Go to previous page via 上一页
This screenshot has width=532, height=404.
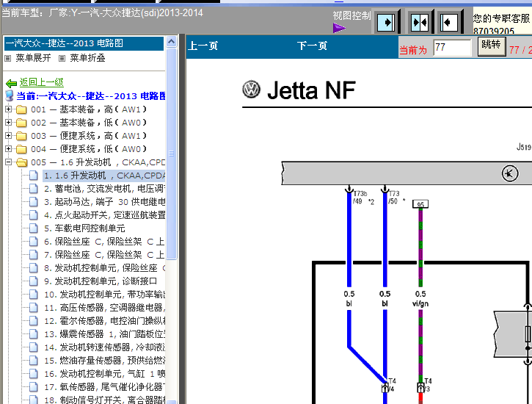tap(203, 46)
